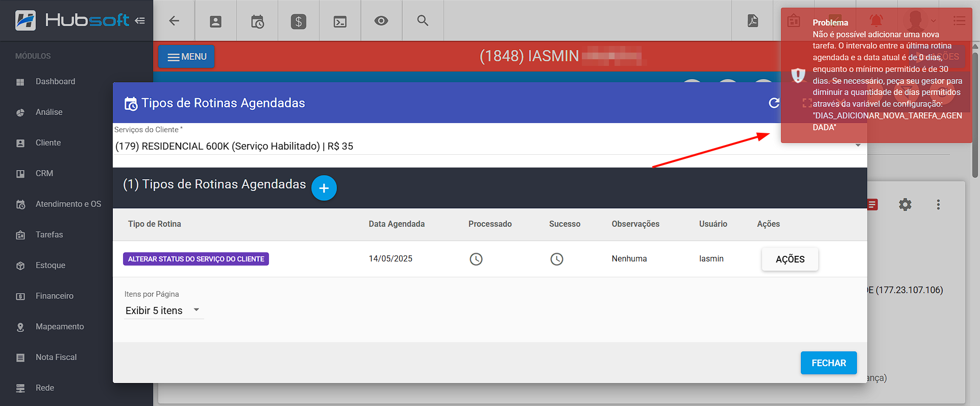Close dialog with FECHAR button

(828, 363)
